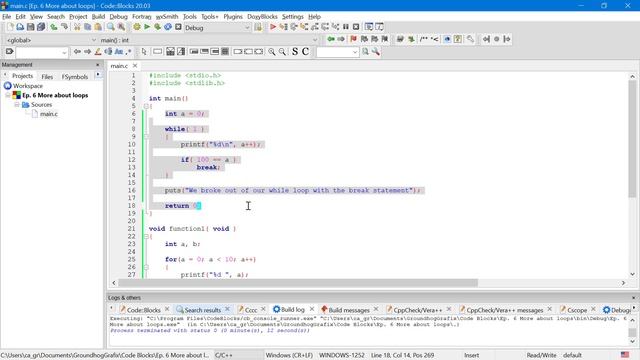Open the File menu
The width and height of the screenshot is (640, 360).
[x=7, y=17]
